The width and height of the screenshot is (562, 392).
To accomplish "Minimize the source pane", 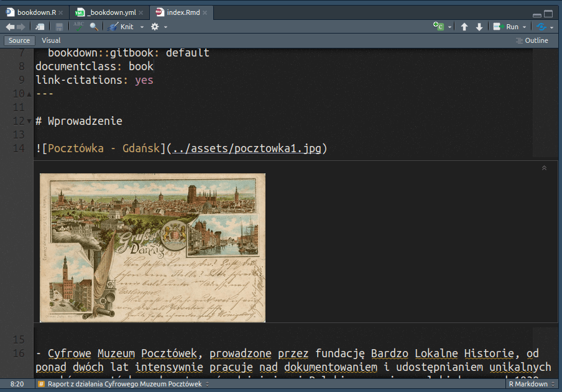I will point(537,15).
